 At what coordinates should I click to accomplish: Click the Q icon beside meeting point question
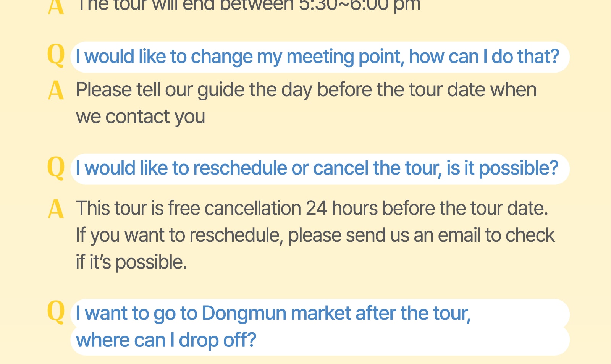[56, 55]
